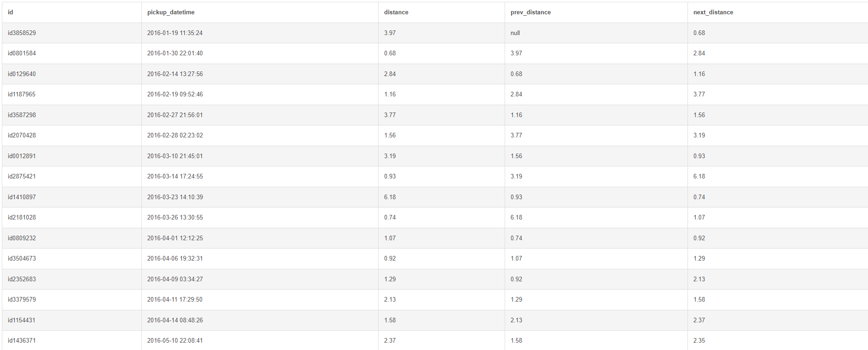Click next_distance value 2.35
The height and width of the screenshot is (350, 868).
click(699, 341)
